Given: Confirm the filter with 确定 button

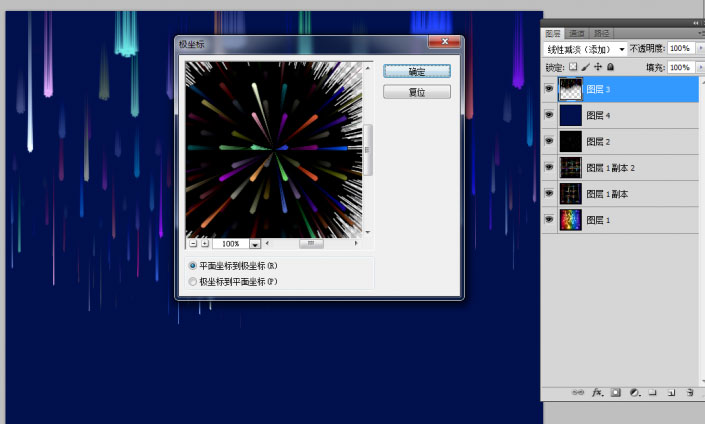Looking at the screenshot, I should click(x=416, y=71).
